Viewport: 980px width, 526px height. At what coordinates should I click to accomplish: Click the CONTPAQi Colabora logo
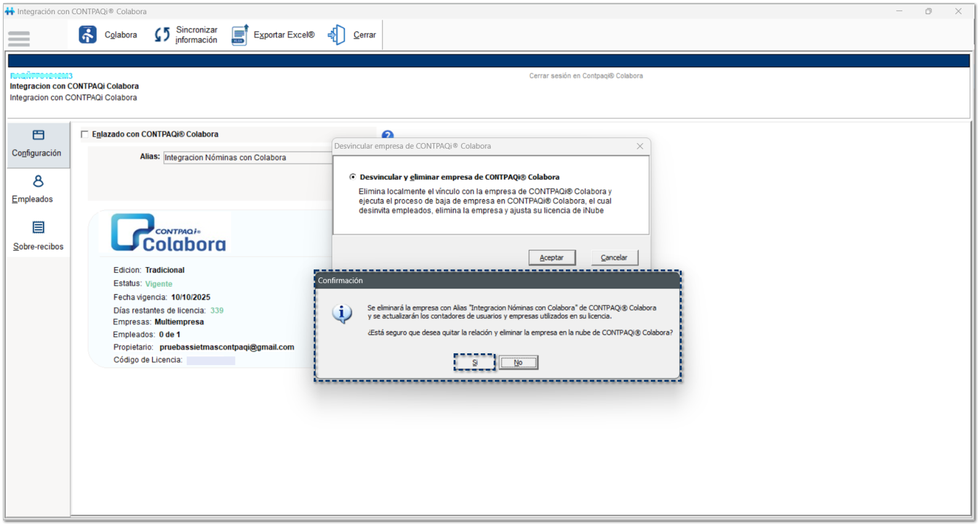point(169,232)
